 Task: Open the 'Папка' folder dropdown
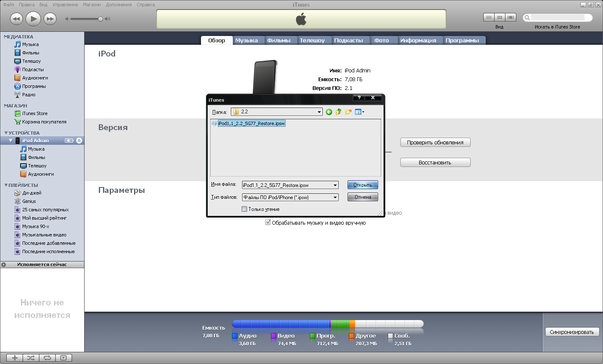point(319,112)
